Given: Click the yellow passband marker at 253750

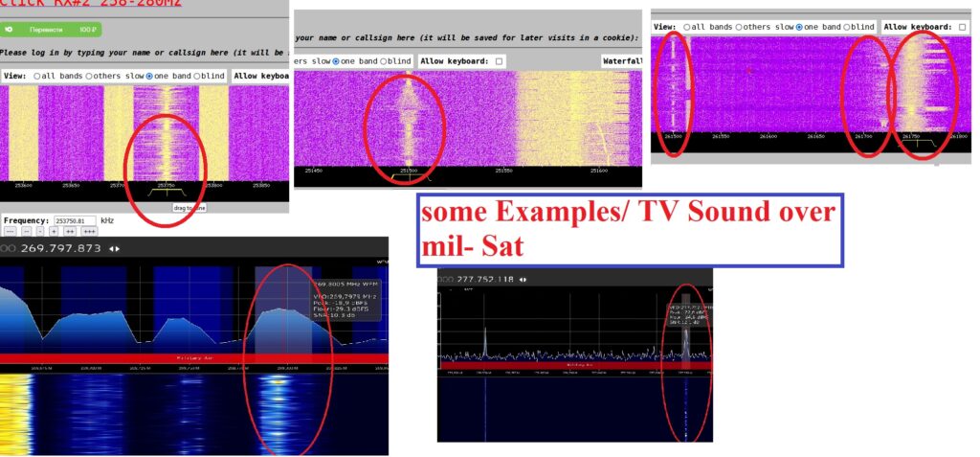Looking at the screenshot, I should click(168, 193).
